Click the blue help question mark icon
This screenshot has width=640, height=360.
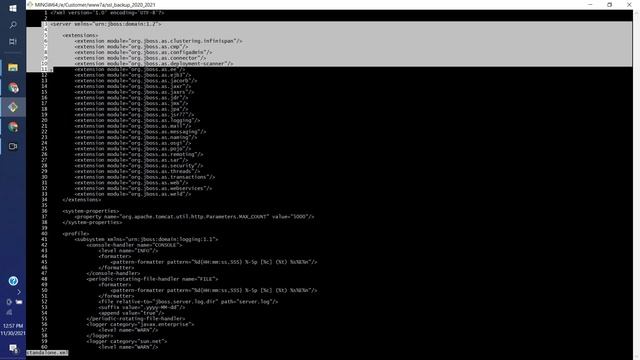click(x=13, y=281)
